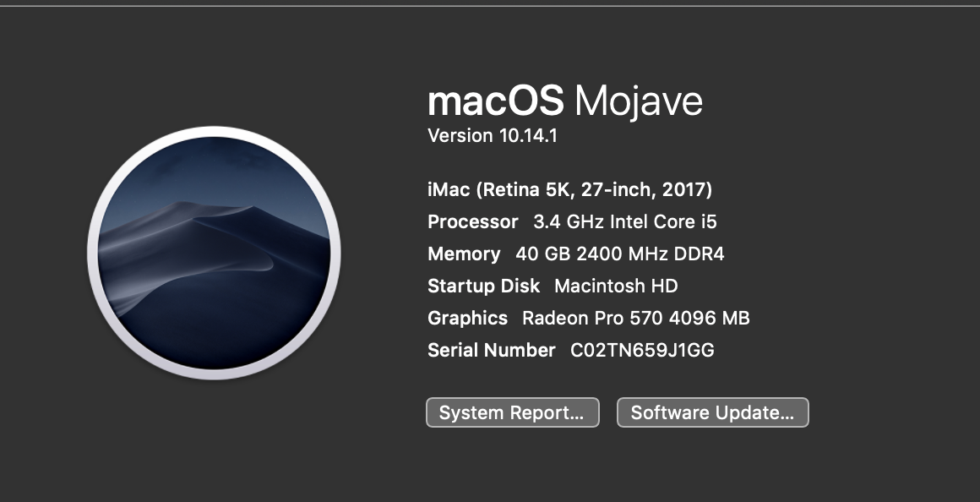Open the System Report
980x502 pixels.
click(x=512, y=412)
